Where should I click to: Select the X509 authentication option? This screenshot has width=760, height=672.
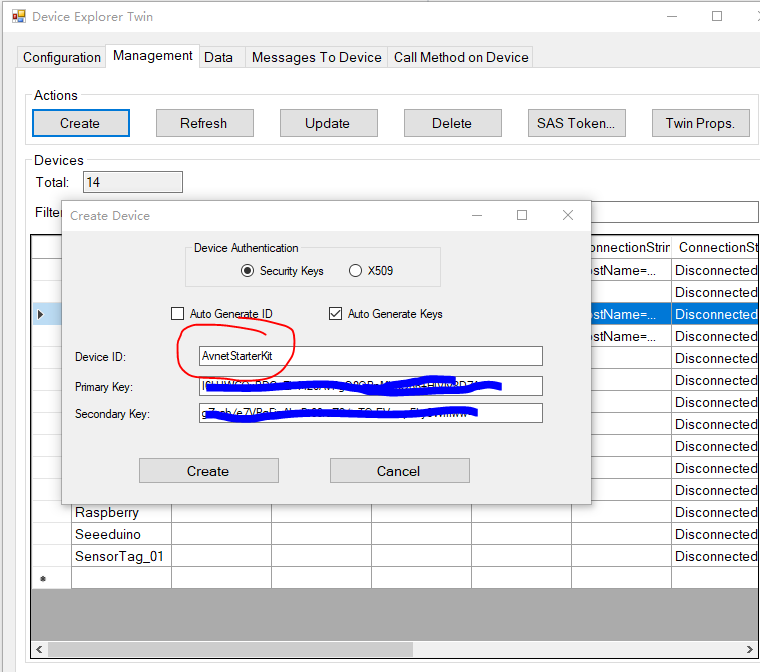click(x=355, y=271)
